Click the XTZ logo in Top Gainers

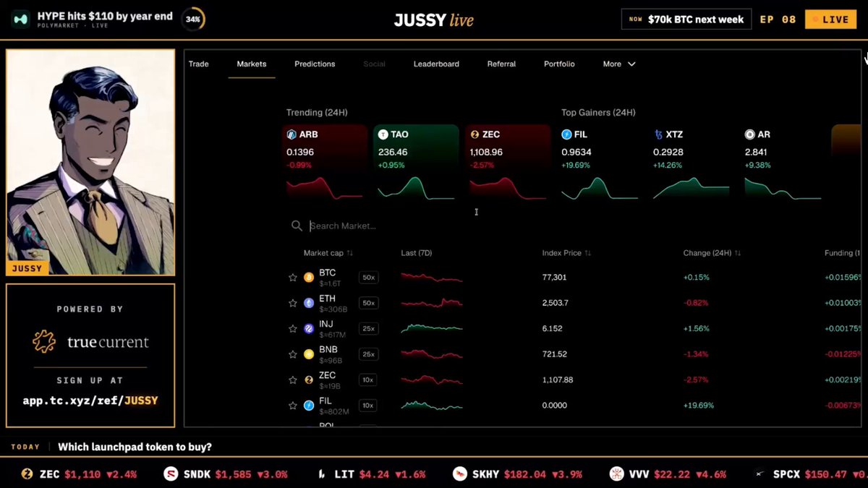coord(658,134)
